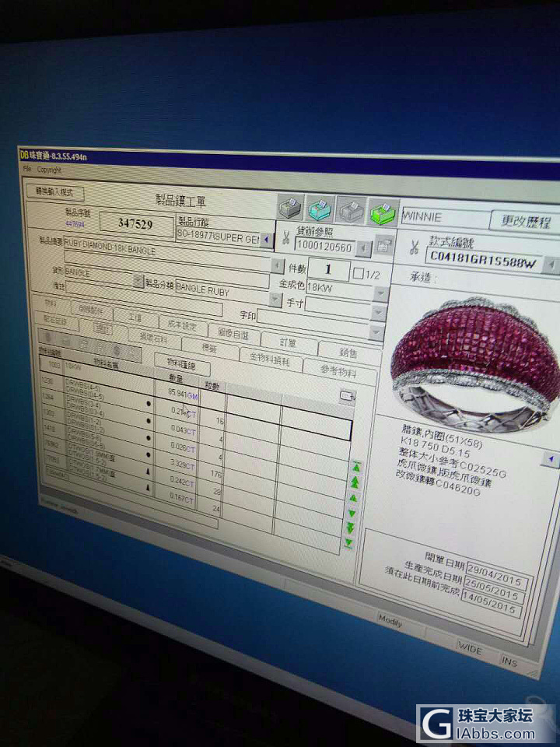The height and width of the screenshot is (747, 560).
Task: Open the 手寸 dropdown
Action: [379, 313]
